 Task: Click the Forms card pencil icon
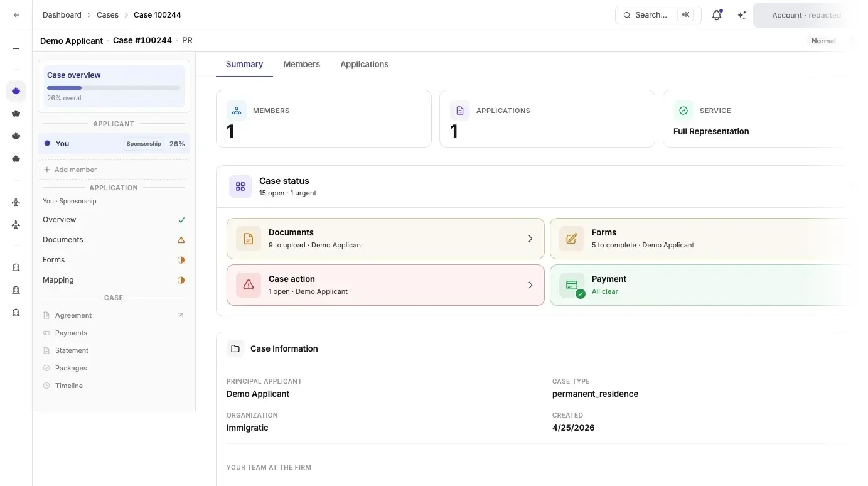click(572, 239)
